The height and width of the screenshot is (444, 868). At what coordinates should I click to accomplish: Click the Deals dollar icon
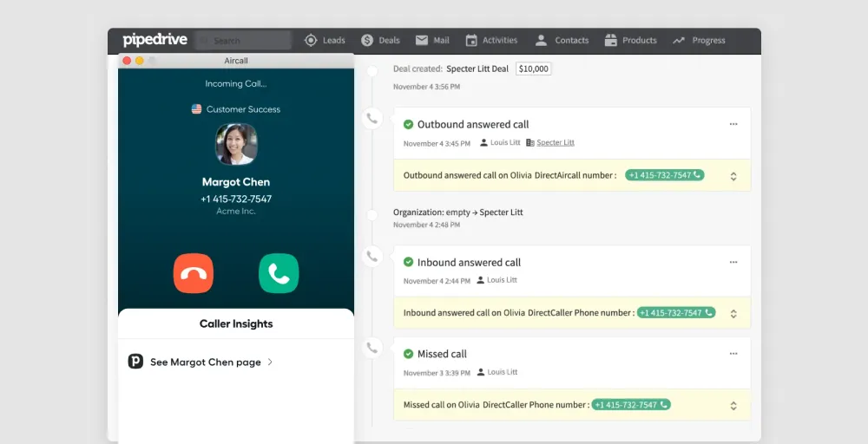tap(367, 41)
